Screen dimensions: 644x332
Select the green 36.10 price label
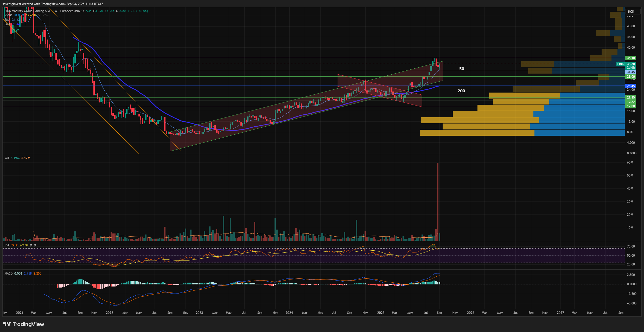tap(631, 58)
